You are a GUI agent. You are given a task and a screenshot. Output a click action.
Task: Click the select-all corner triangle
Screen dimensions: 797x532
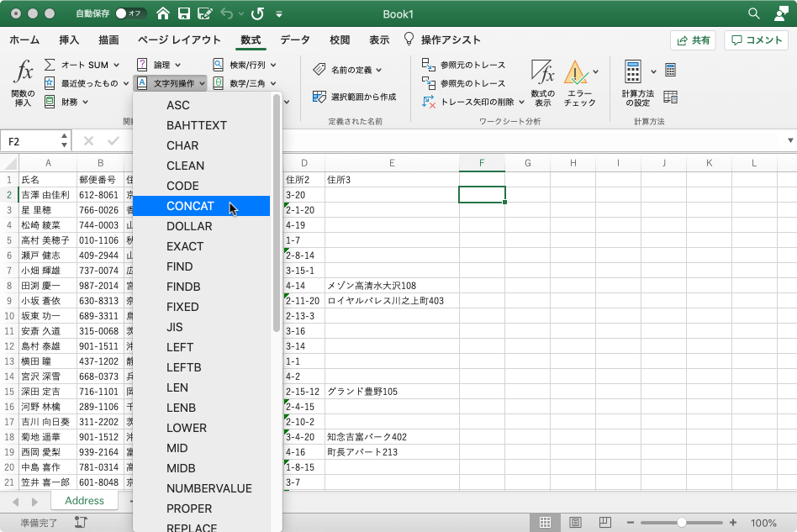pyautogui.click(x=10, y=163)
